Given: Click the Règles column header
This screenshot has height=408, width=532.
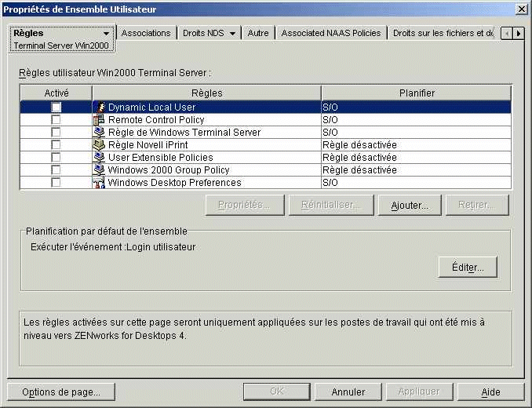Looking at the screenshot, I should coord(206,93).
